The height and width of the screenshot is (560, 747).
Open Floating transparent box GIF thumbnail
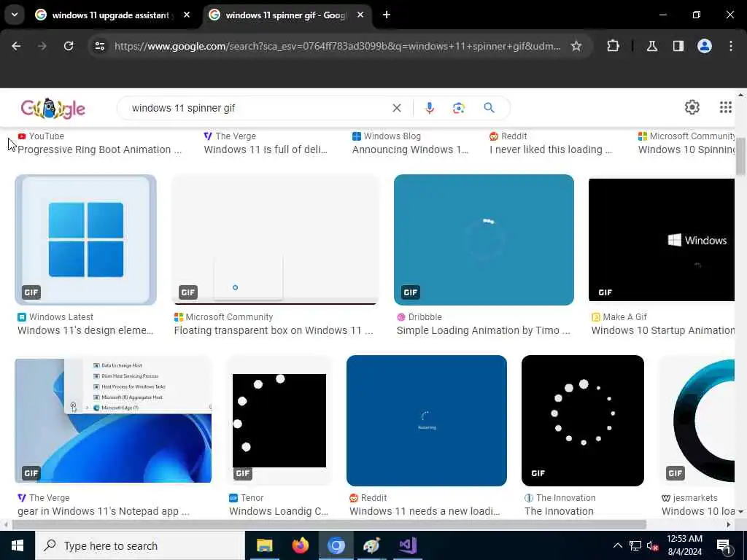pyautogui.click(x=275, y=239)
